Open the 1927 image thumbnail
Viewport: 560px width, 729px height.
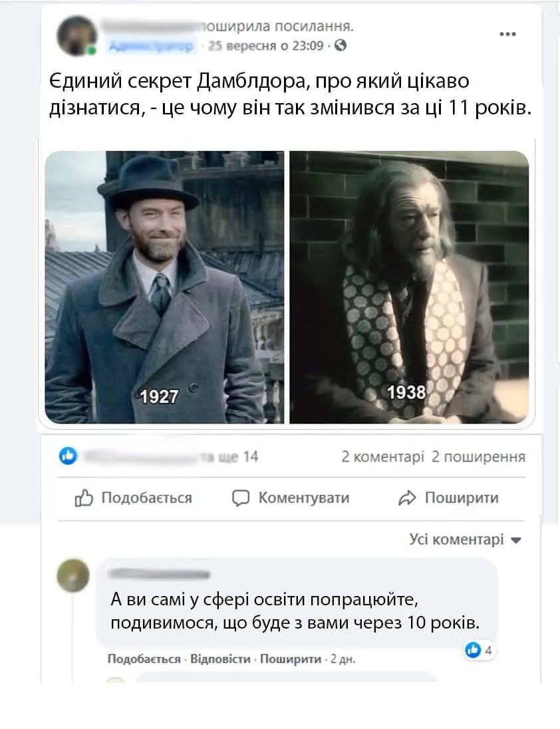point(164,287)
